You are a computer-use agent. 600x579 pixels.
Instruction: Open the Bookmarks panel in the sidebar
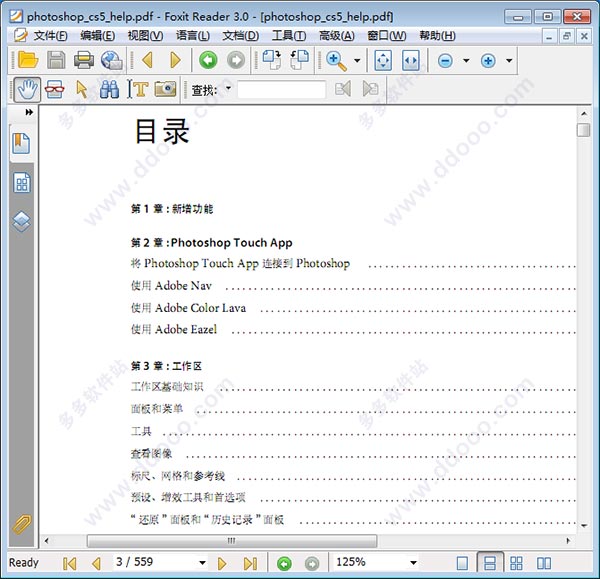[21, 144]
